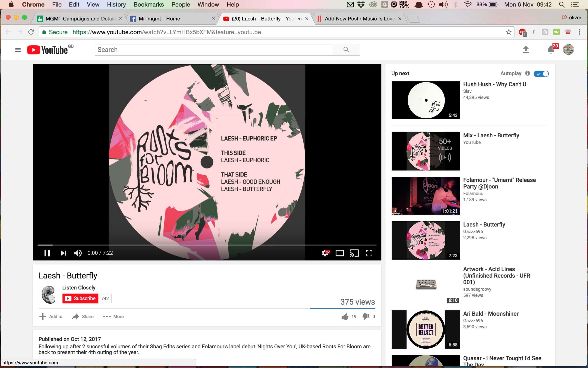Close the Laesh - Butterfly YouTube tab
This screenshot has height=368, width=588.
tap(307, 19)
